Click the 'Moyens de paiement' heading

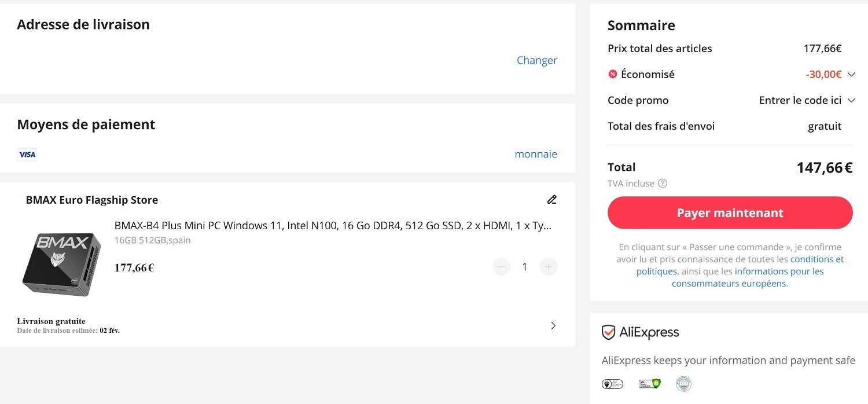coord(86,124)
